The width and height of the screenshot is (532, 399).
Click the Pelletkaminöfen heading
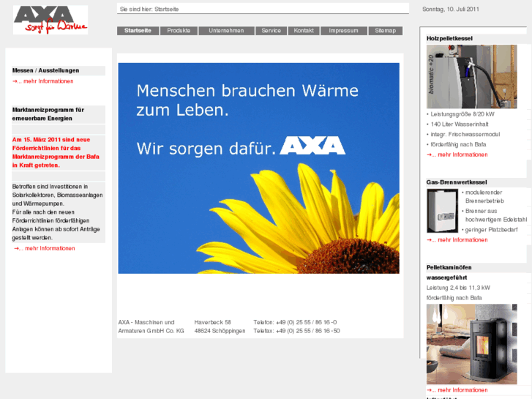pyautogui.click(x=449, y=267)
